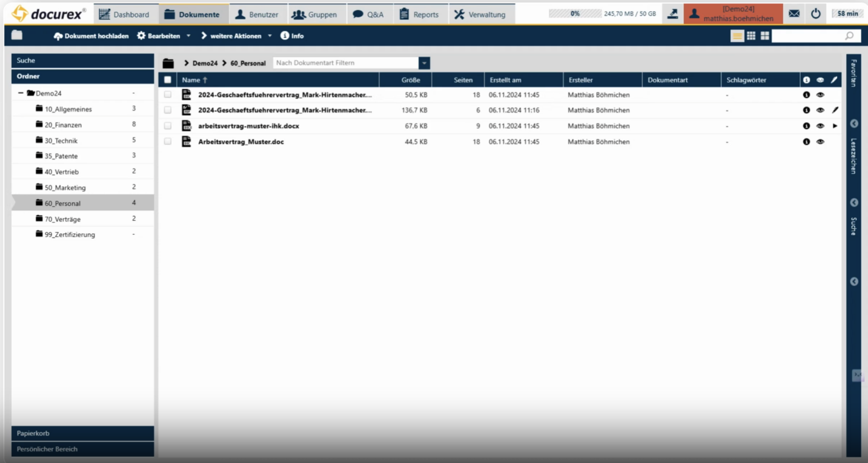Click edit pencil on second Geschaeftsfuehrervertrag row

point(834,110)
